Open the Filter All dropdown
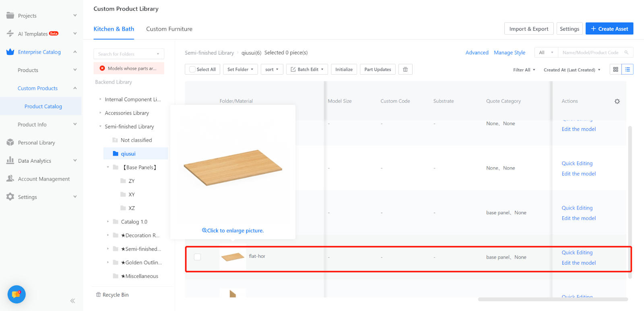644x311 pixels. click(x=524, y=70)
